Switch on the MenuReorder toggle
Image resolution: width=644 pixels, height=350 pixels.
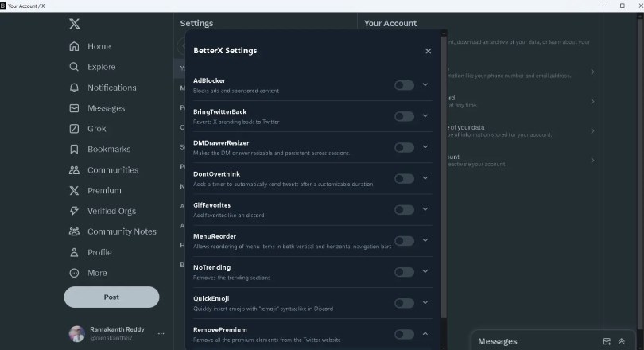pos(404,241)
